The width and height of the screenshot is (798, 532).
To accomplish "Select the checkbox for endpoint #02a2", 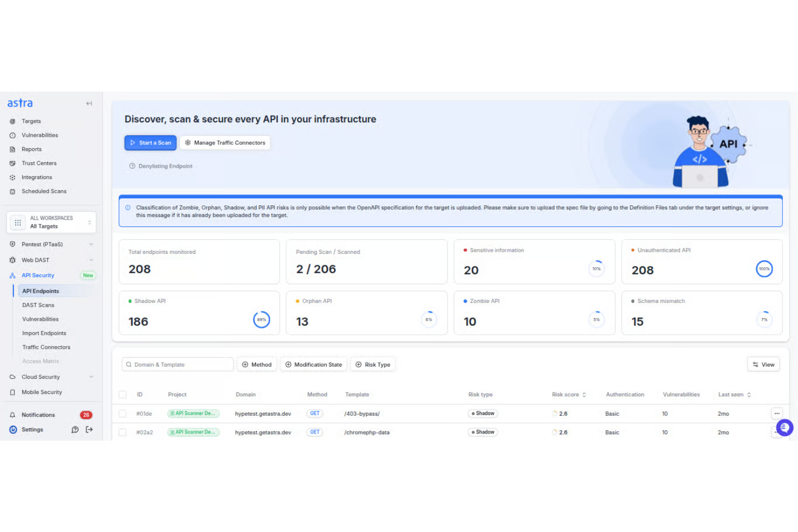I will tap(122, 432).
